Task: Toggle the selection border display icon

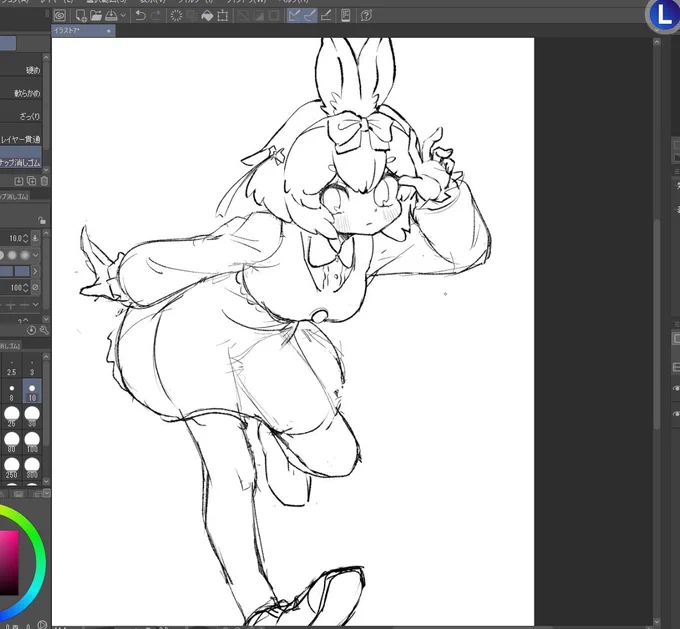Action: click(274, 16)
